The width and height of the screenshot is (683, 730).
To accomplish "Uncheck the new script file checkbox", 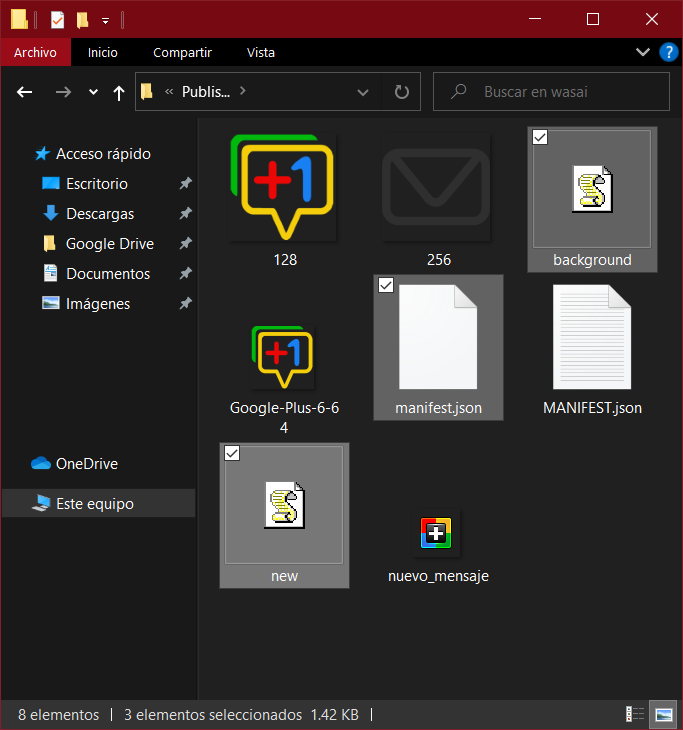I will (232, 453).
